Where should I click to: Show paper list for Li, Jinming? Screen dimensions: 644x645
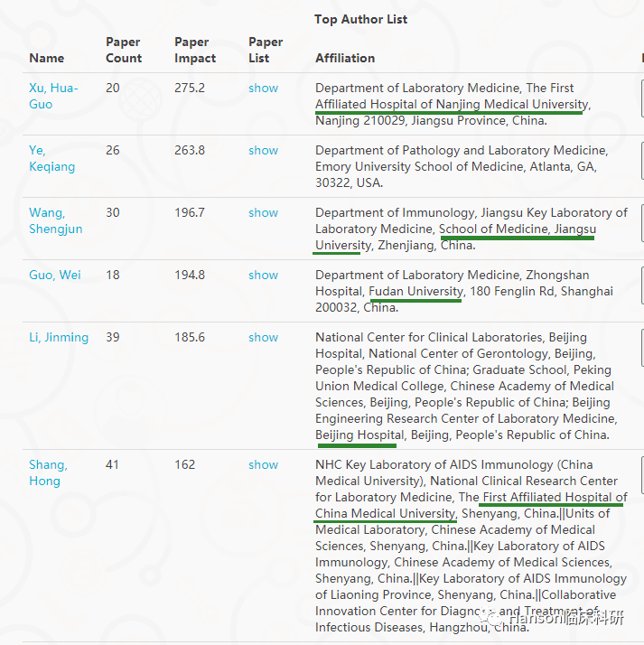pos(263,337)
